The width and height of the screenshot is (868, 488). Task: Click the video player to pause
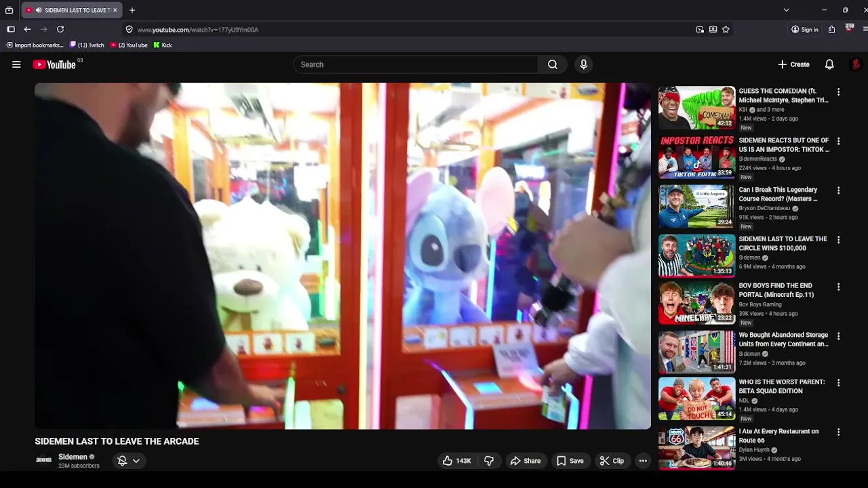pyautogui.click(x=342, y=256)
